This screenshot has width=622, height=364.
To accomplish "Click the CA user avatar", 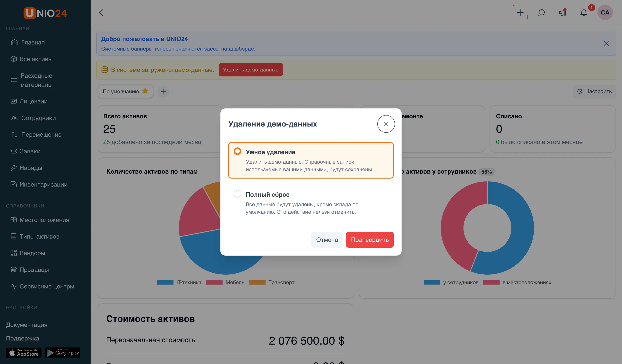I will (x=605, y=12).
